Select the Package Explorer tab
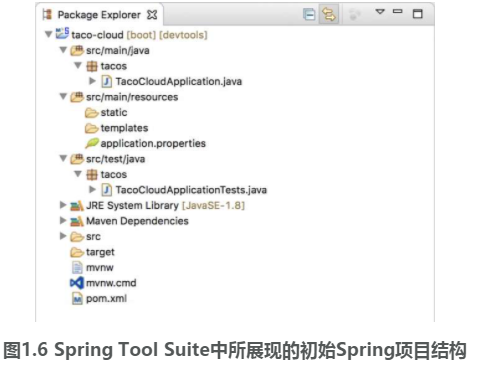This screenshot has height=368, width=482. tap(99, 15)
